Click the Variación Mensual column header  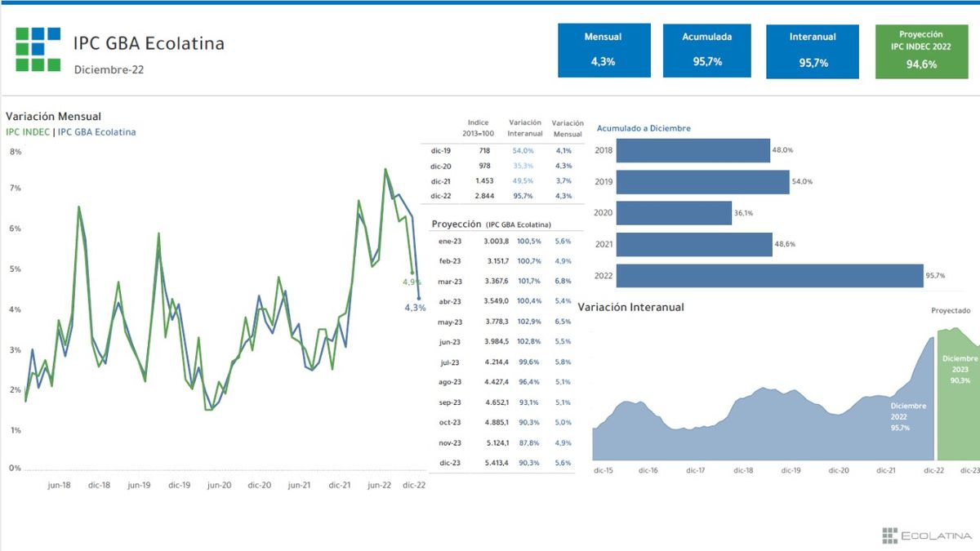click(568, 128)
